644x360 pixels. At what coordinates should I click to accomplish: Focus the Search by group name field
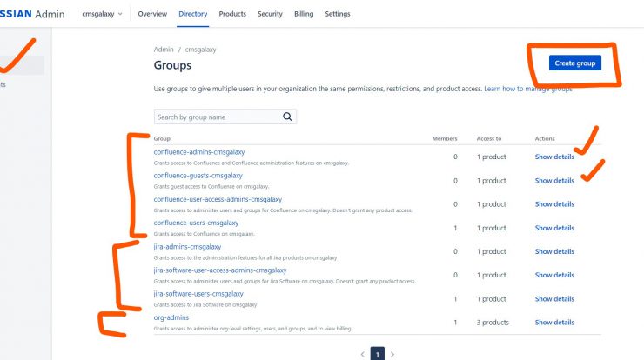coord(225,117)
